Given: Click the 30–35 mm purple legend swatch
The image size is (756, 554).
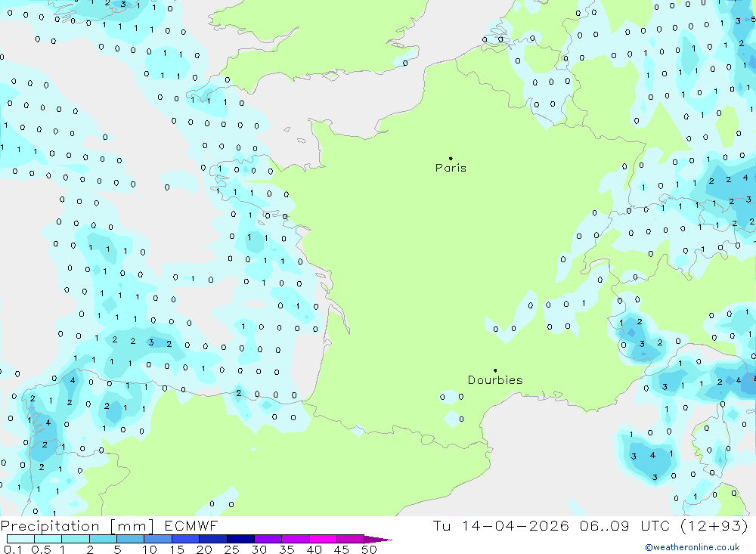Looking at the screenshot, I should (268, 539).
